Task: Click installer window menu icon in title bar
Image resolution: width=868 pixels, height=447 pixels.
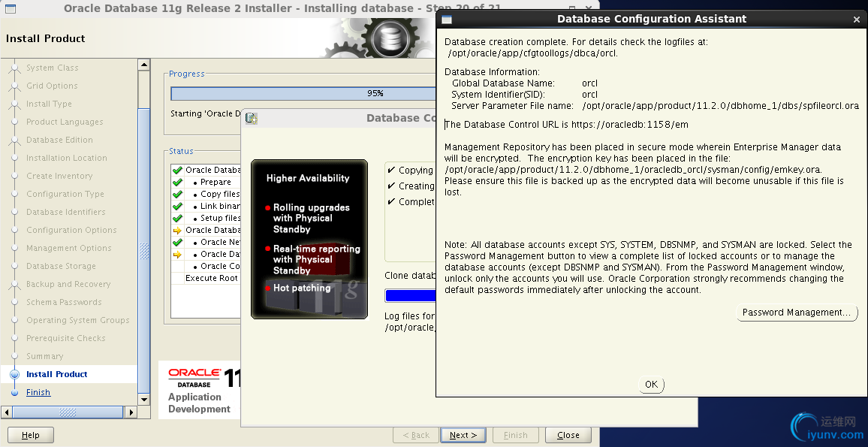Action: point(10,8)
